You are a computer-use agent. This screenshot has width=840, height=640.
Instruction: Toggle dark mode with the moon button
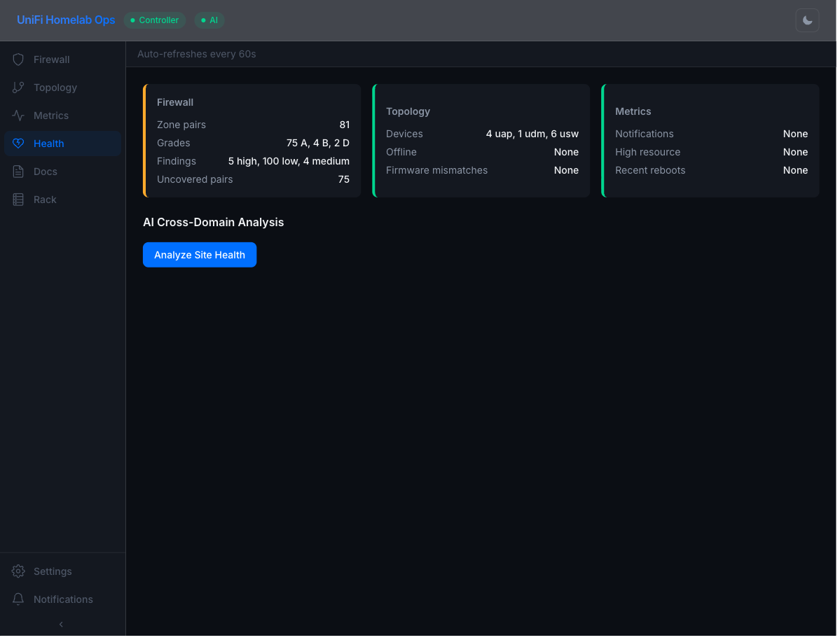pyautogui.click(x=807, y=20)
